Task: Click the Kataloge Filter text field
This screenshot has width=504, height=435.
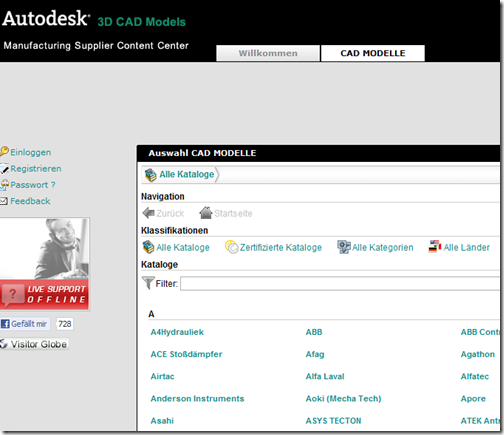Action: (340, 284)
